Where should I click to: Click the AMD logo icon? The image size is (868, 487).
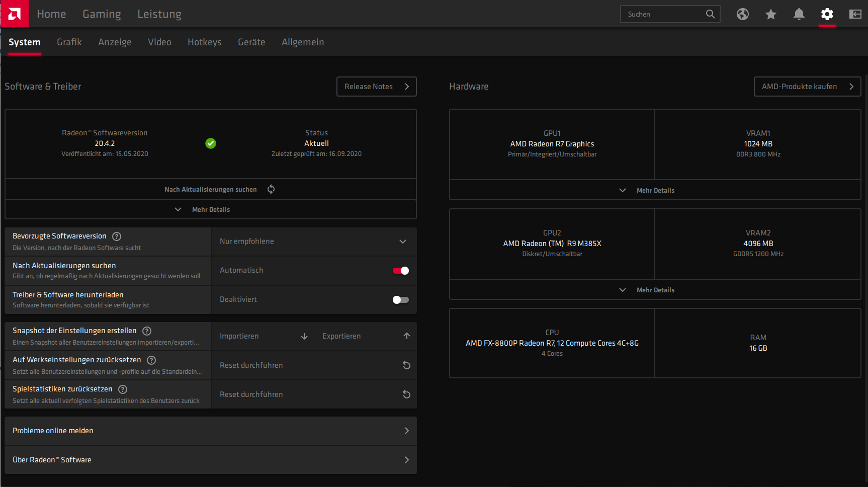tap(15, 14)
